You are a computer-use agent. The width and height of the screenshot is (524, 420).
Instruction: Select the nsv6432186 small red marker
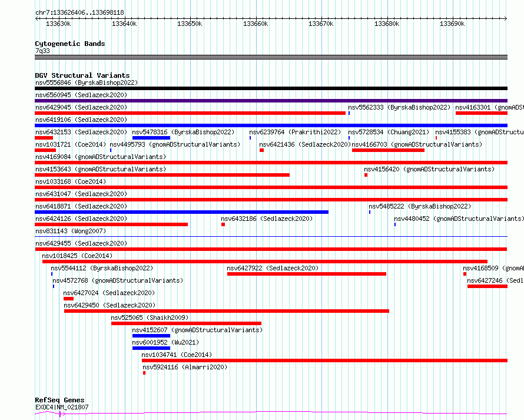[x=223, y=224]
